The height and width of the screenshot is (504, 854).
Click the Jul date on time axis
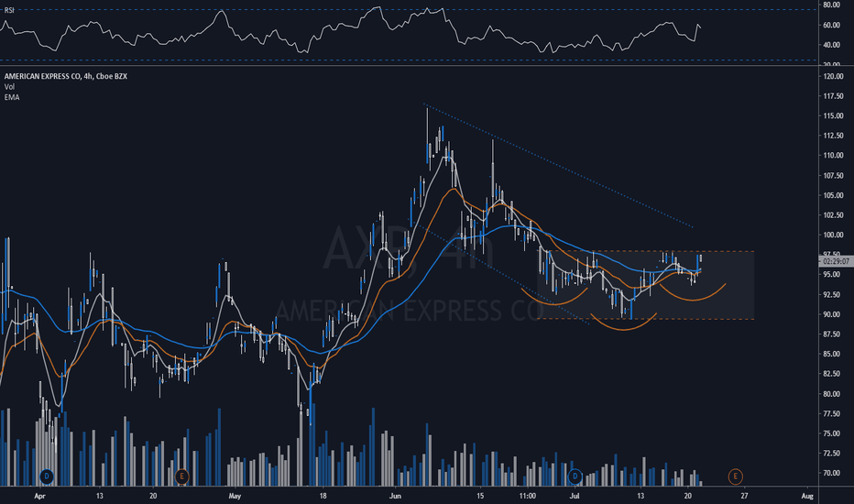tap(574, 496)
